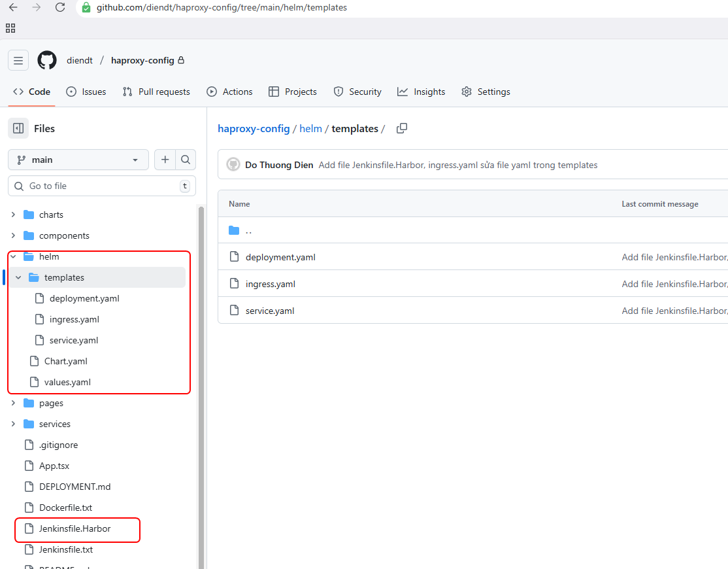The image size is (728, 569).
Task: Click Do Thuong Dien avatar icon
Action: point(233,165)
